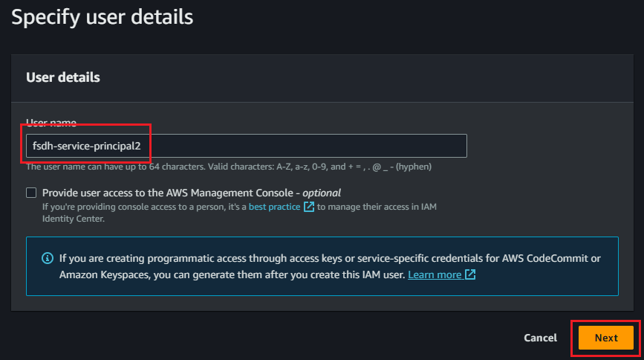Enable the AWS Management Console access checkbox
This screenshot has height=360, width=644.
coord(31,193)
